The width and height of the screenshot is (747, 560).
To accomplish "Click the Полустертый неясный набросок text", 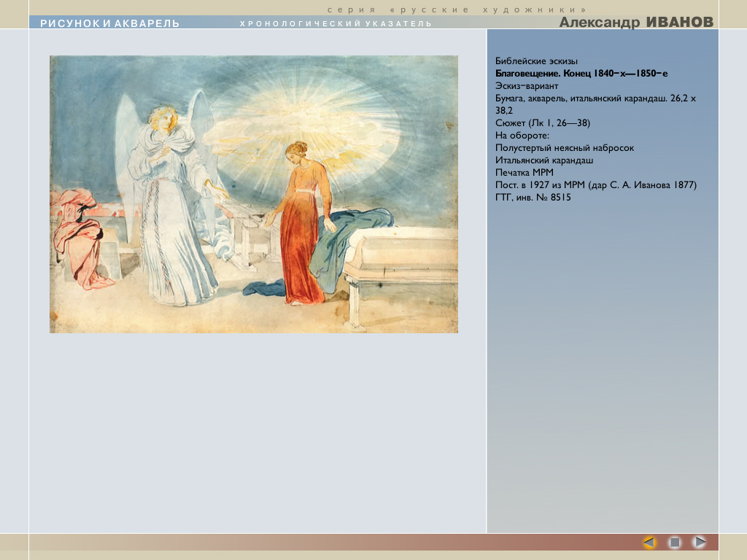I will click(564, 148).
